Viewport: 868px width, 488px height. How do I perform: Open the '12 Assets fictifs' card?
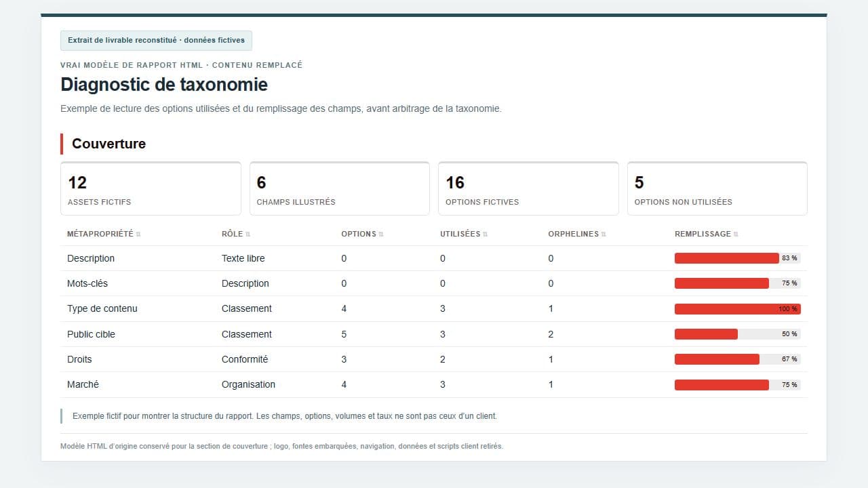[x=151, y=188]
